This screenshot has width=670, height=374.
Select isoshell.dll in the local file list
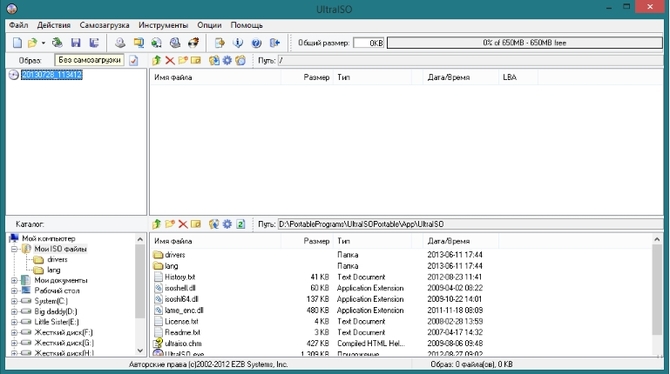[x=180, y=288]
